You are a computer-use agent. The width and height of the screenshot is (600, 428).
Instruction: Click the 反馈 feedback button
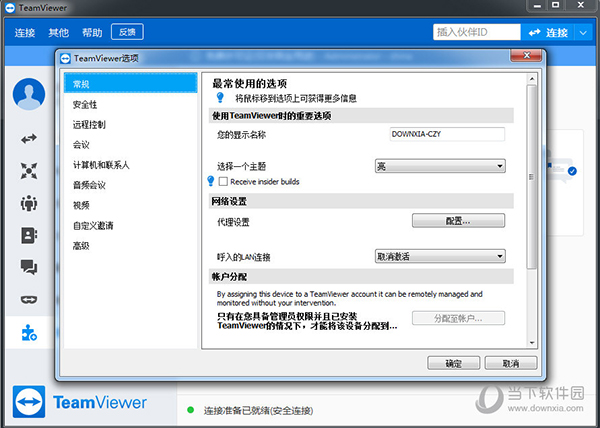coord(127,32)
